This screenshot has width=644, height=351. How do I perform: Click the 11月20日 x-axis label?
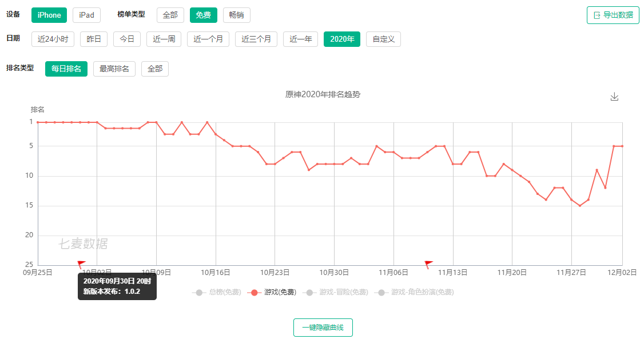(512, 273)
